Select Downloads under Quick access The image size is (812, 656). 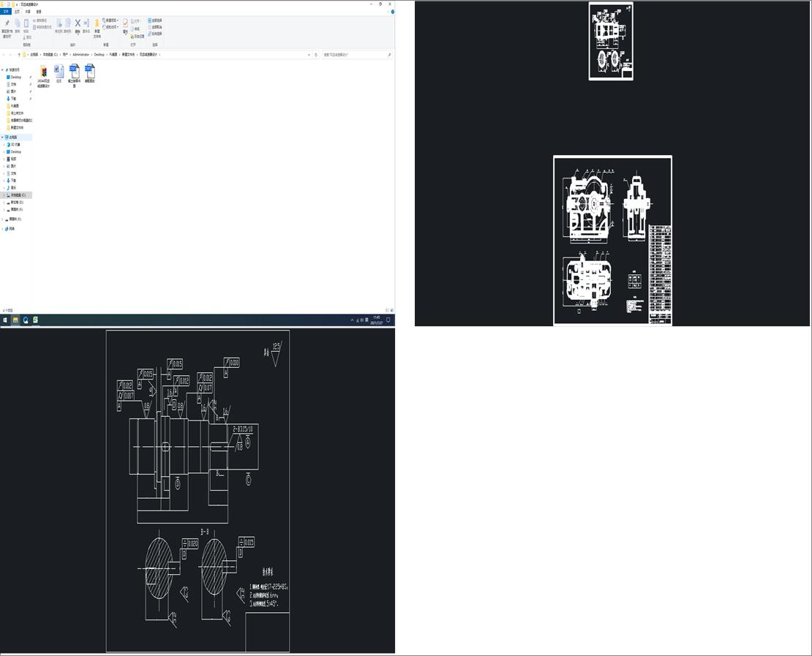pyautogui.click(x=13, y=99)
